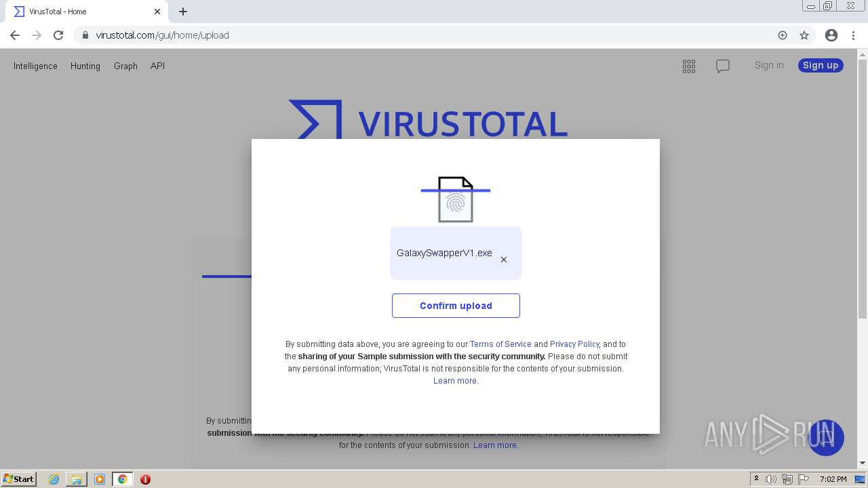Go back with the browser back arrow

(15, 35)
